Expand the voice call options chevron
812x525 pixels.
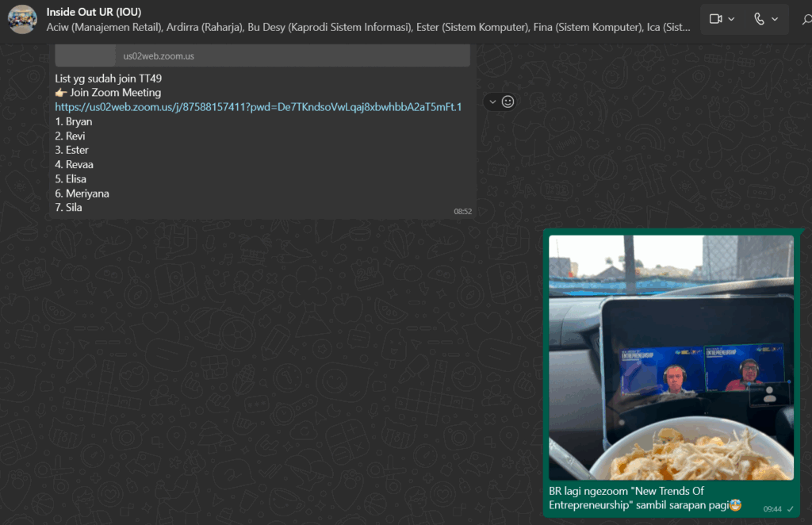(775, 19)
